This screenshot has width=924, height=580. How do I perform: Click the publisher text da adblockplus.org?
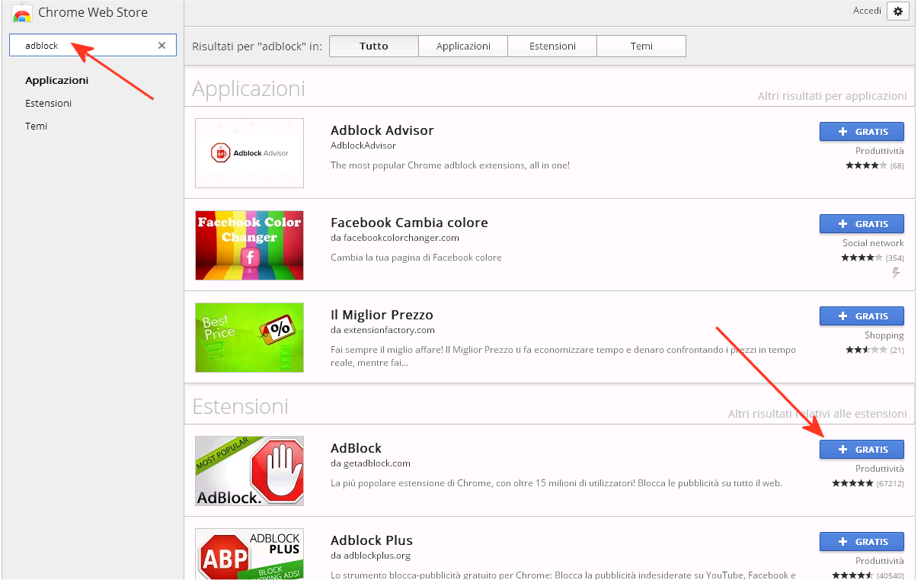click(370, 556)
